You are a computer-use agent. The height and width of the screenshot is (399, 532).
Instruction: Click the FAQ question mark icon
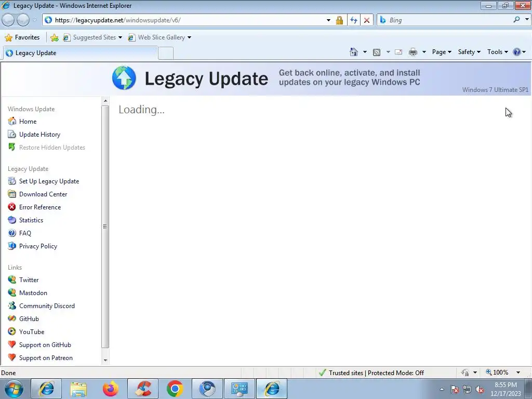pos(12,233)
